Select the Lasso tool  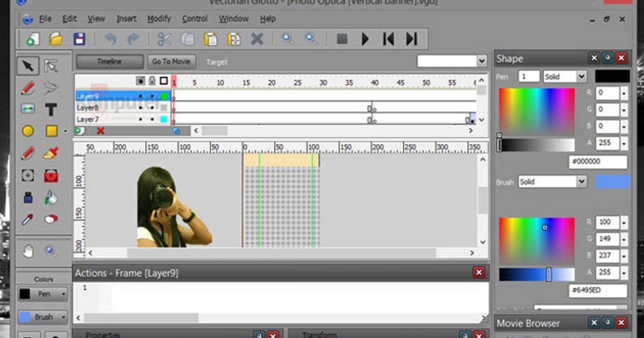point(51,87)
